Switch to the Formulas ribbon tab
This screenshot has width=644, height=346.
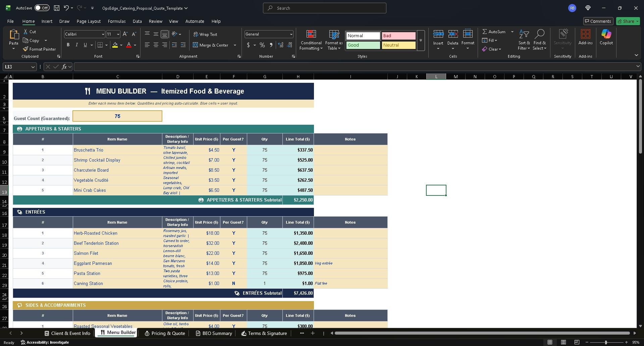117,21
